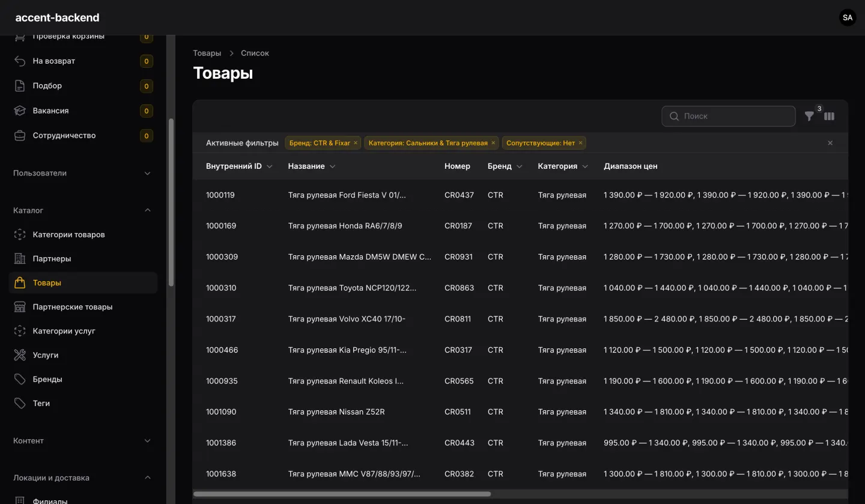The image size is (865, 504).
Task: Open the SA user avatar menu
Action: [848, 17]
